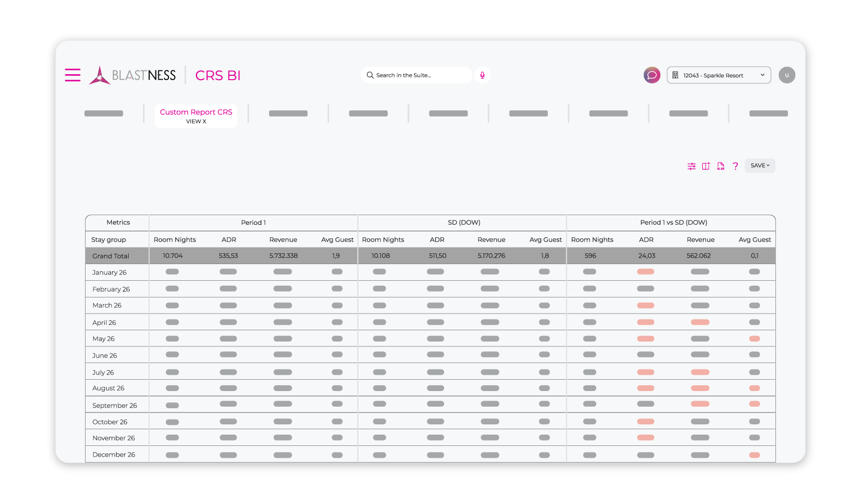
Task: Select the April 26 row
Action: click(x=430, y=322)
